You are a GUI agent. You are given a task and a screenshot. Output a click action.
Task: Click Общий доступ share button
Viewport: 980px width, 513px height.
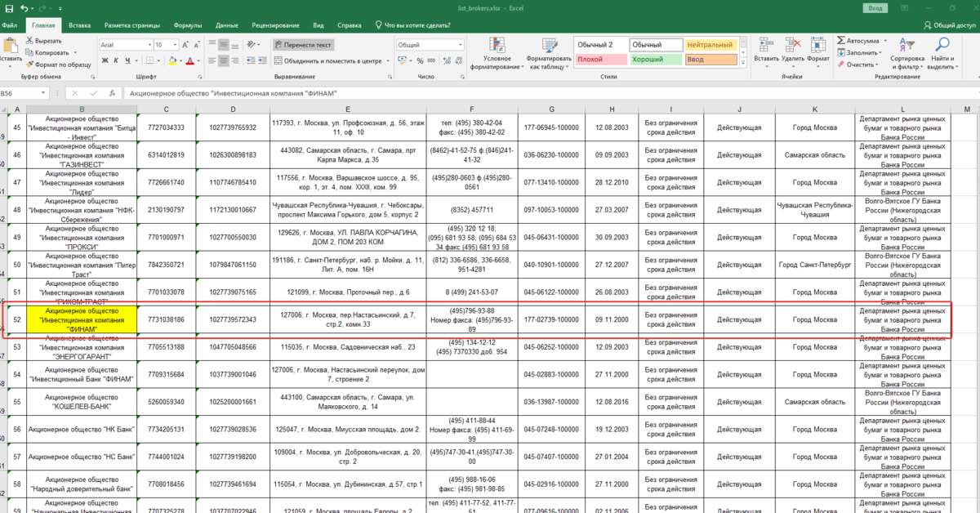pos(950,25)
